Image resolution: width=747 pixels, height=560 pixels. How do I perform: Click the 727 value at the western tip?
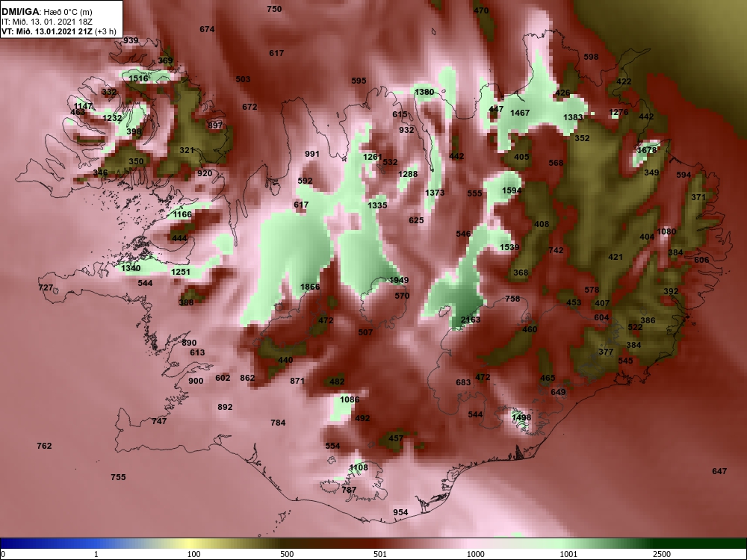(46, 287)
